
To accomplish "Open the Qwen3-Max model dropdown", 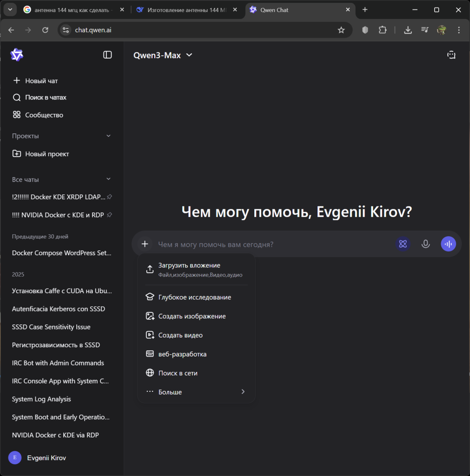I will (163, 55).
